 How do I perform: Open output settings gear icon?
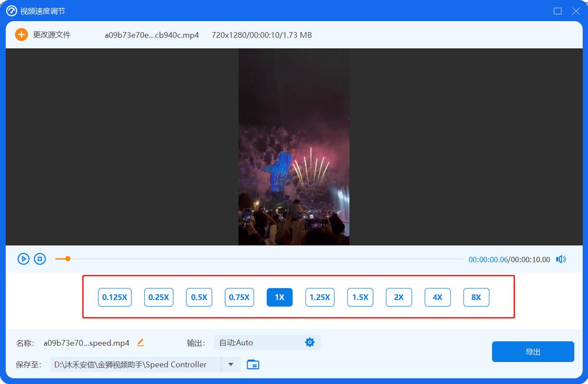coord(310,342)
